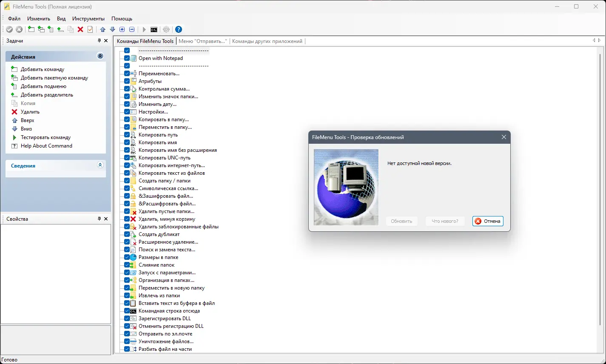The image size is (606, 364).
Task: Select the 'Зарегистрировать DLL' row text
Action: tap(165, 318)
